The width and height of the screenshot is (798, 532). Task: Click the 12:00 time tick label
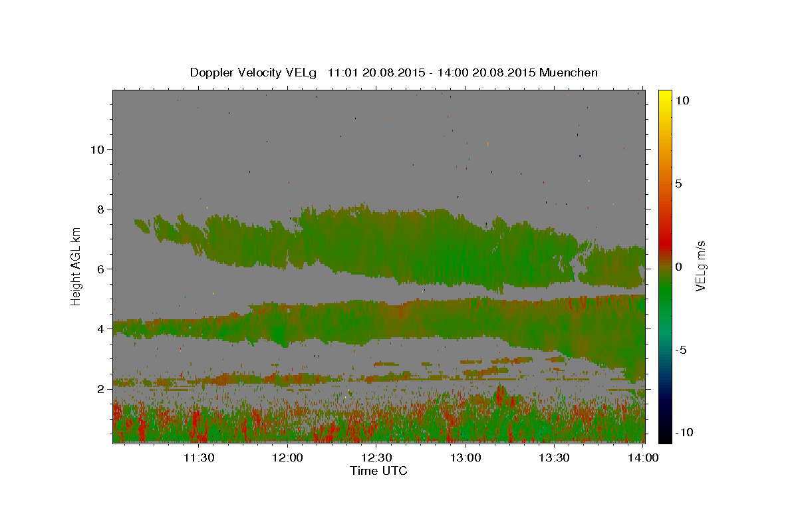click(288, 458)
